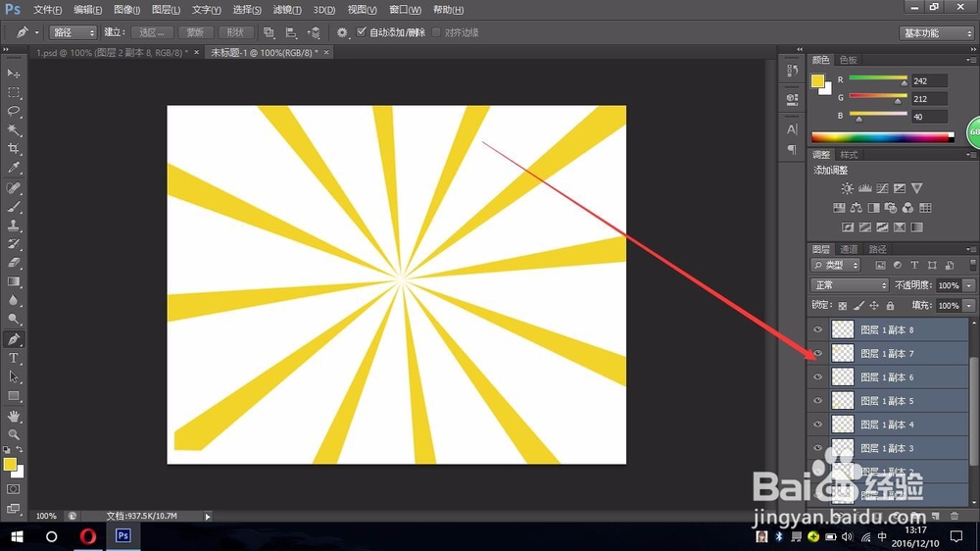980x551 pixels.
Task: Open the opacity 不透明度 slider arrow
Action: [x=969, y=285]
